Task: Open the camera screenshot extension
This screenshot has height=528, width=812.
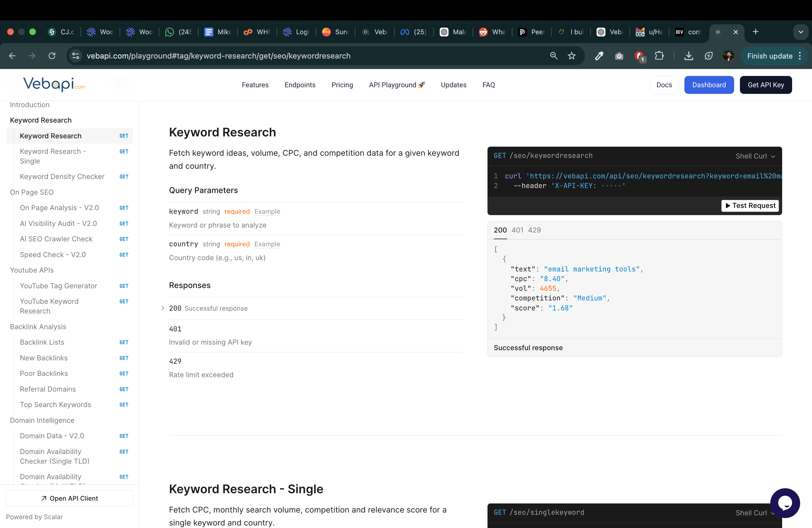Action: [619, 56]
